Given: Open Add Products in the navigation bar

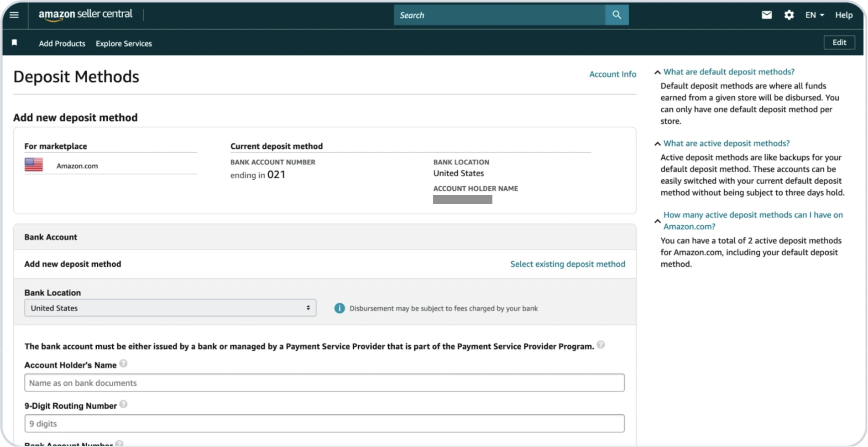Looking at the screenshot, I should (x=62, y=43).
